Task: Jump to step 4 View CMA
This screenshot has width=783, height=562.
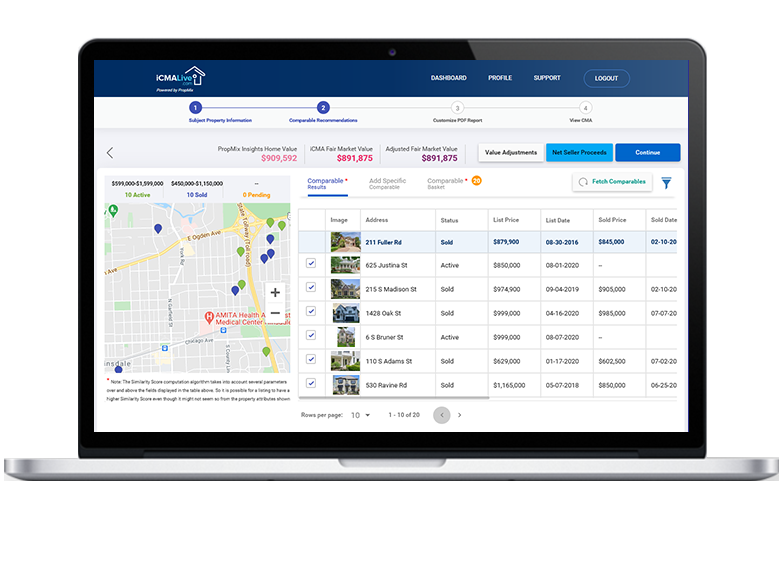Action: [x=585, y=108]
